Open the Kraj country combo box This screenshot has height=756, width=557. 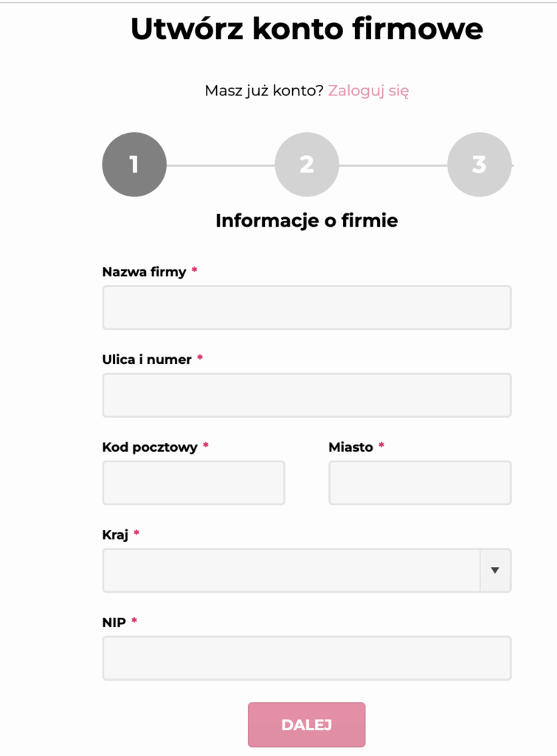291,570
